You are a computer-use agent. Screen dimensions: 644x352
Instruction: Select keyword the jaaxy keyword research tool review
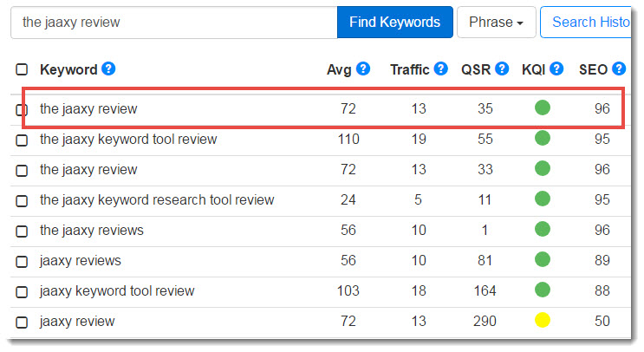coord(157,200)
